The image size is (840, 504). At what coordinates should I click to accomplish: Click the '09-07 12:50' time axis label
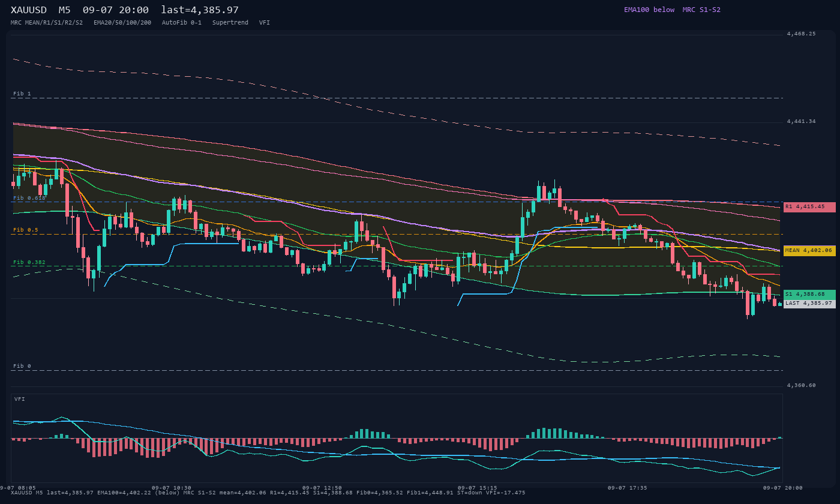(322, 488)
